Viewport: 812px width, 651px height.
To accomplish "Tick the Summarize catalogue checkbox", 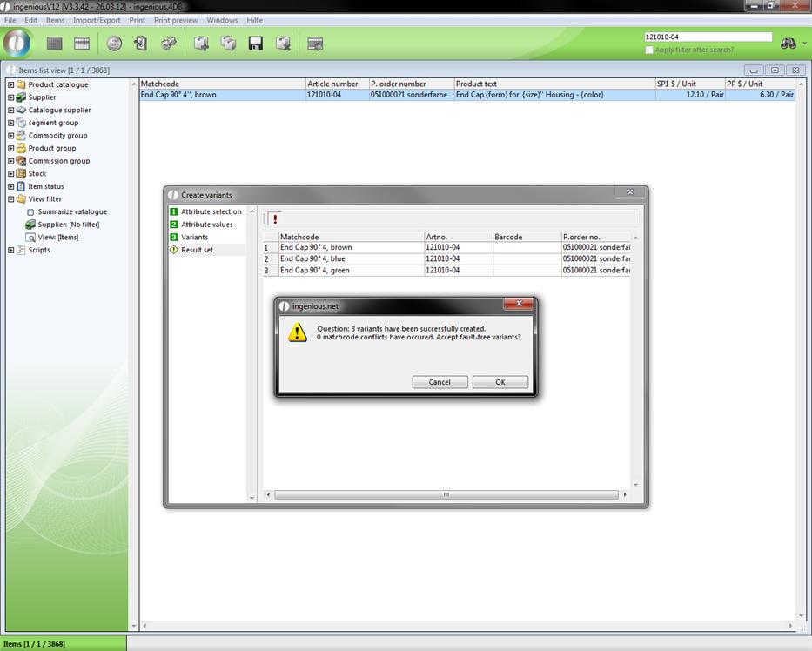I will [x=30, y=212].
